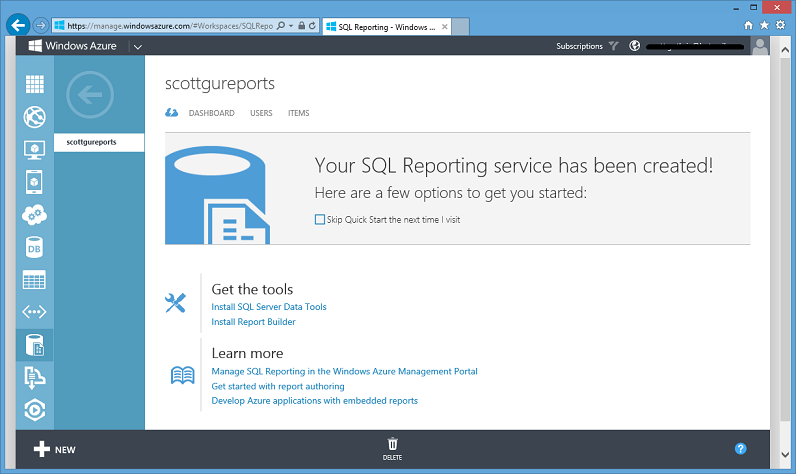Open Quick Start cloud icon tab
Viewport: 796px width, 474px height.
[x=172, y=113]
